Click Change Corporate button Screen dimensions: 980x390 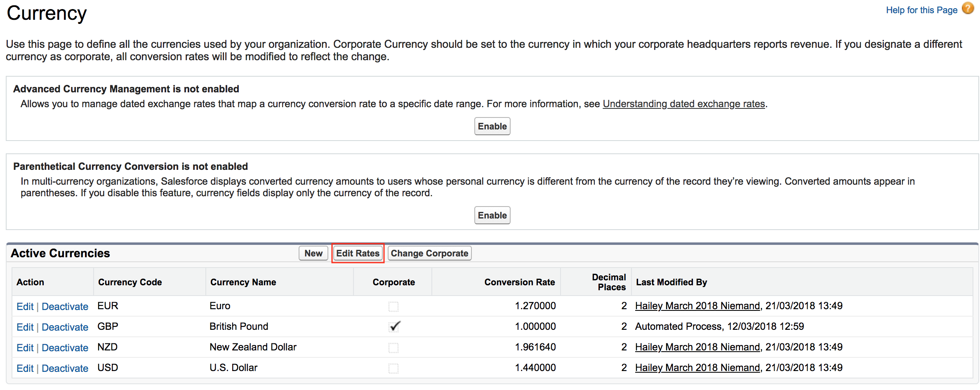point(429,253)
